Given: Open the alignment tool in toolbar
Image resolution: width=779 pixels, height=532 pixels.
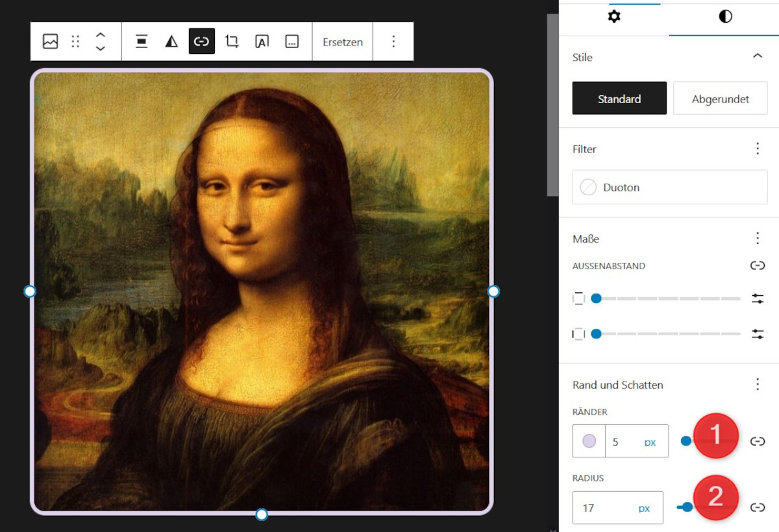Looking at the screenshot, I should (142, 42).
